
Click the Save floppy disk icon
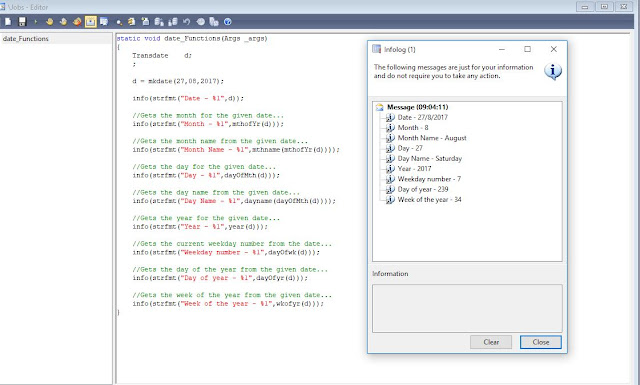22,22
